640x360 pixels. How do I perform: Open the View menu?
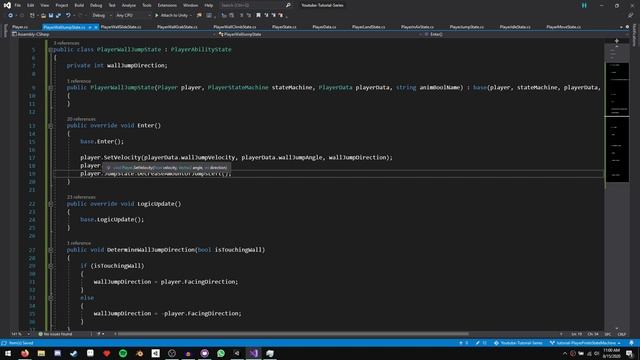pos(44,5)
